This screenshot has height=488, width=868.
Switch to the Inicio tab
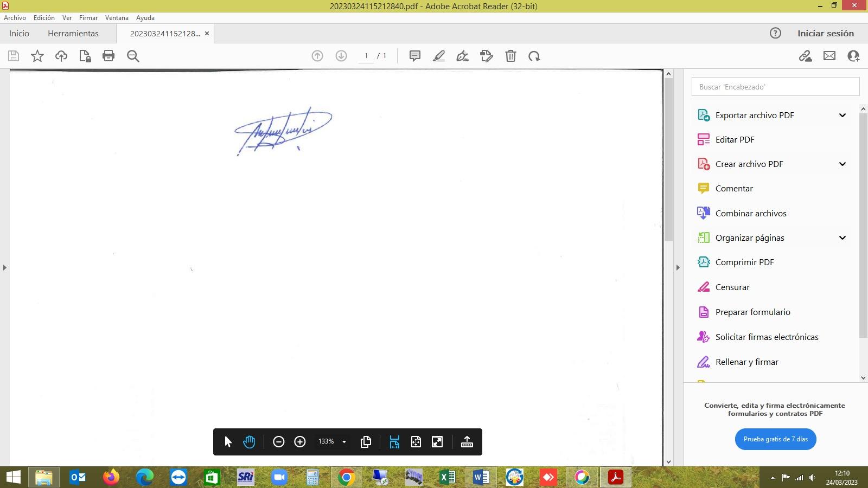click(19, 33)
